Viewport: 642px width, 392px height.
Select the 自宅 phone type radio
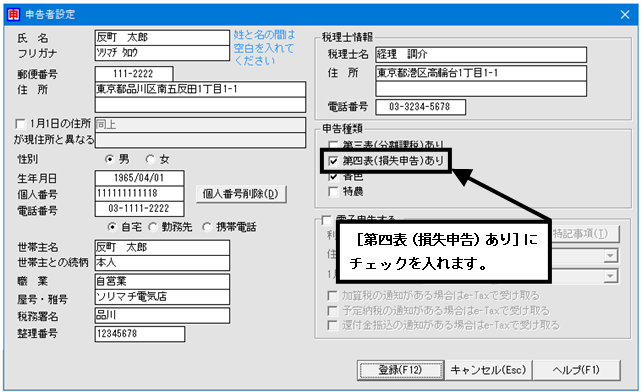pos(112,227)
